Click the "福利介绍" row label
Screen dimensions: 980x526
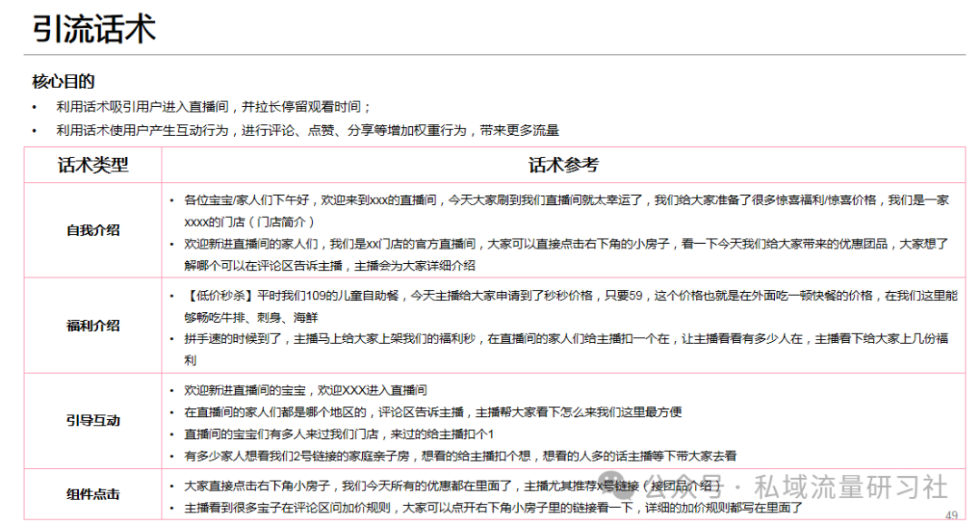pyautogui.click(x=93, y=326)
